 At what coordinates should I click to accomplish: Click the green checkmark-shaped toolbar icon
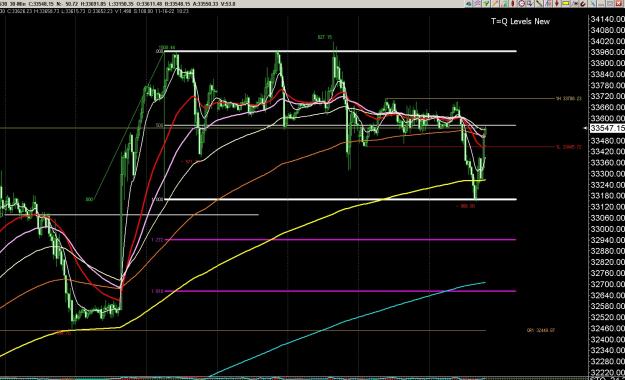pyautogui.click(x=486, y=4)
